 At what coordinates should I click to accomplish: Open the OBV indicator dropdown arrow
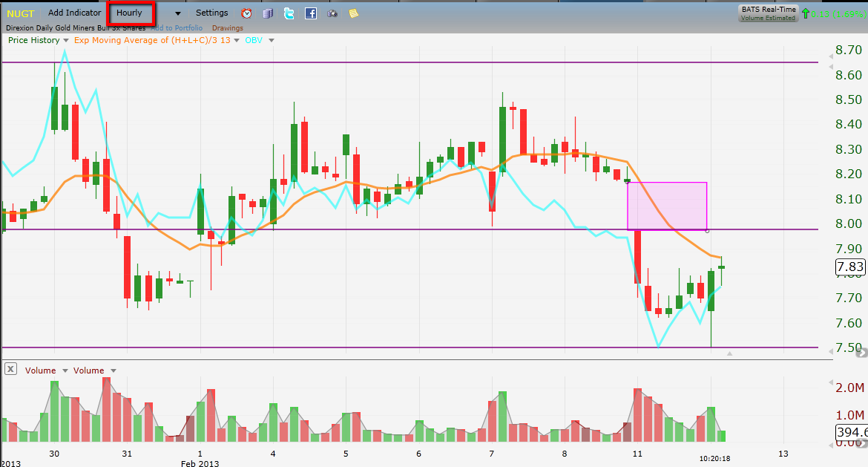[272, 40]
